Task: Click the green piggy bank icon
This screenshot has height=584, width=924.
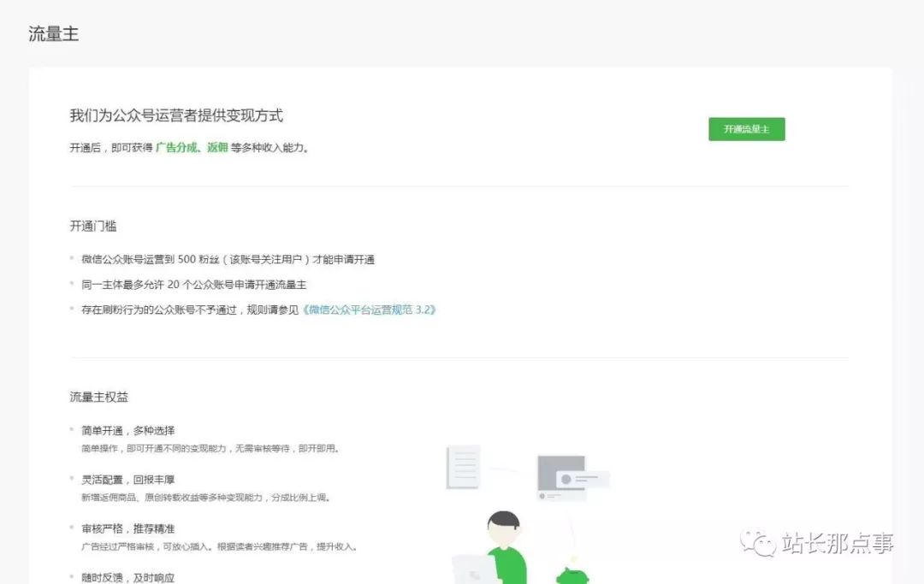Action: tap(571, 575)
